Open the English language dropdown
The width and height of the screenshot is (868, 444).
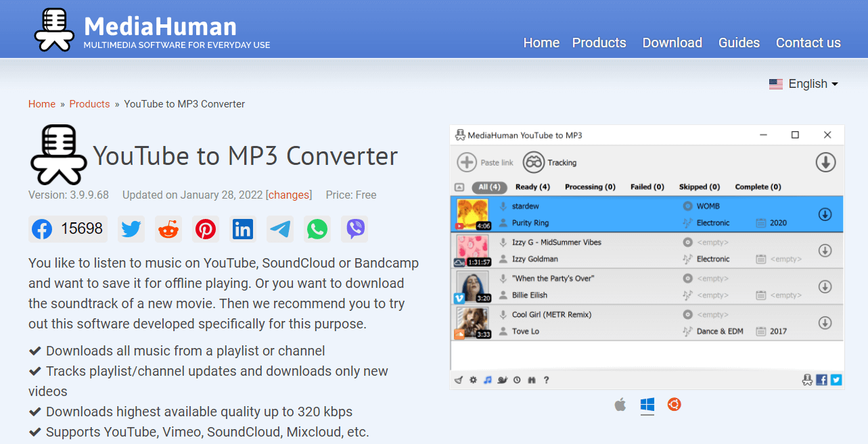tap(804, 84)
